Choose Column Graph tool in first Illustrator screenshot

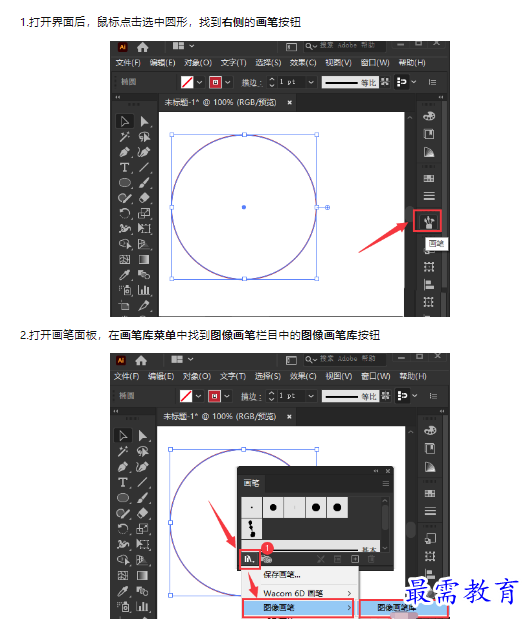pos(144,290)
